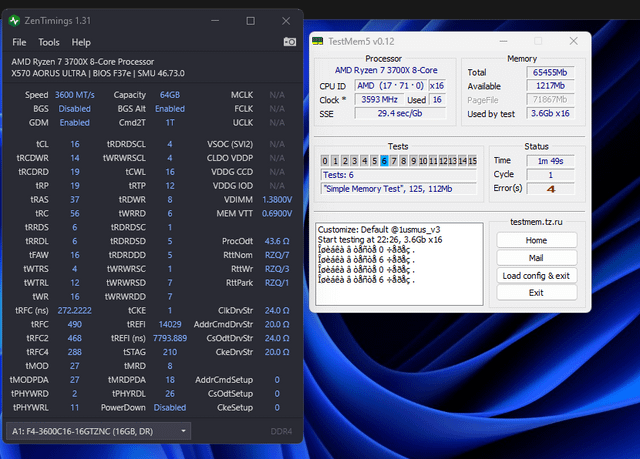
Task: Click the Mail button in TestMem5
Action: pyautogui.click(x=536, y=258)
